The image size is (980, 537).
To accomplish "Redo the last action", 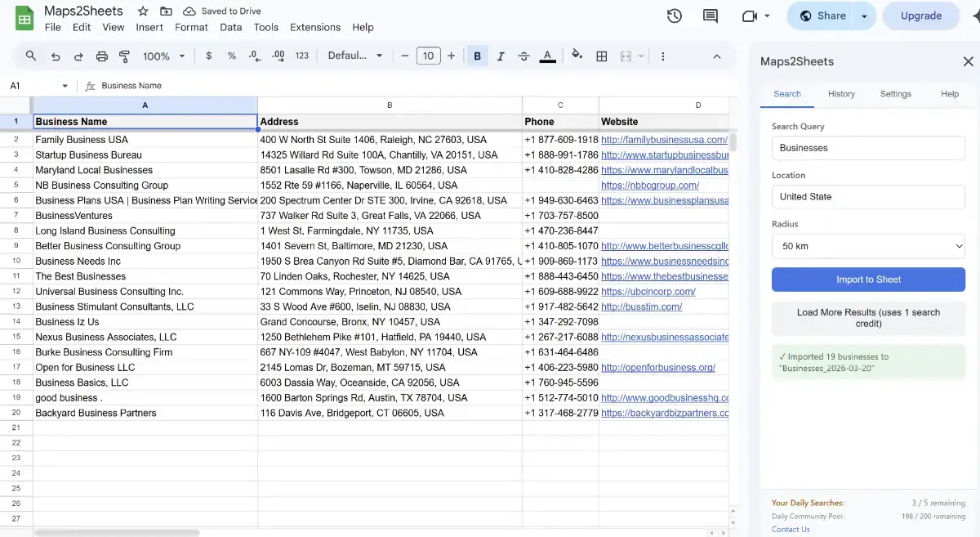I will [x=78, y=56].
